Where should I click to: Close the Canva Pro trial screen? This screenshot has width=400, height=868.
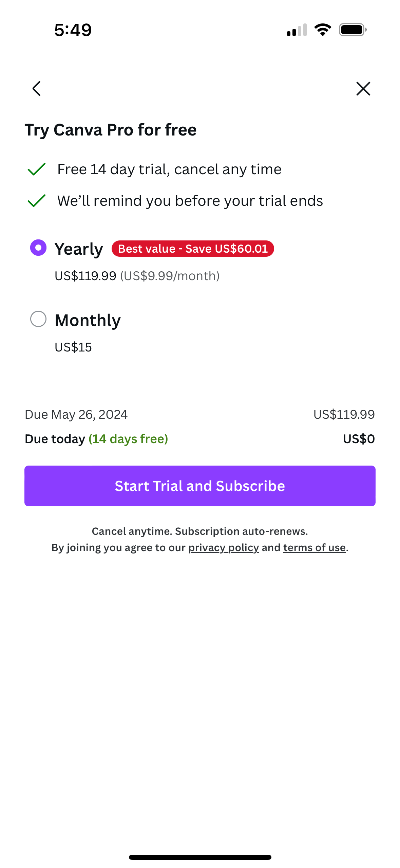[363, 89]
